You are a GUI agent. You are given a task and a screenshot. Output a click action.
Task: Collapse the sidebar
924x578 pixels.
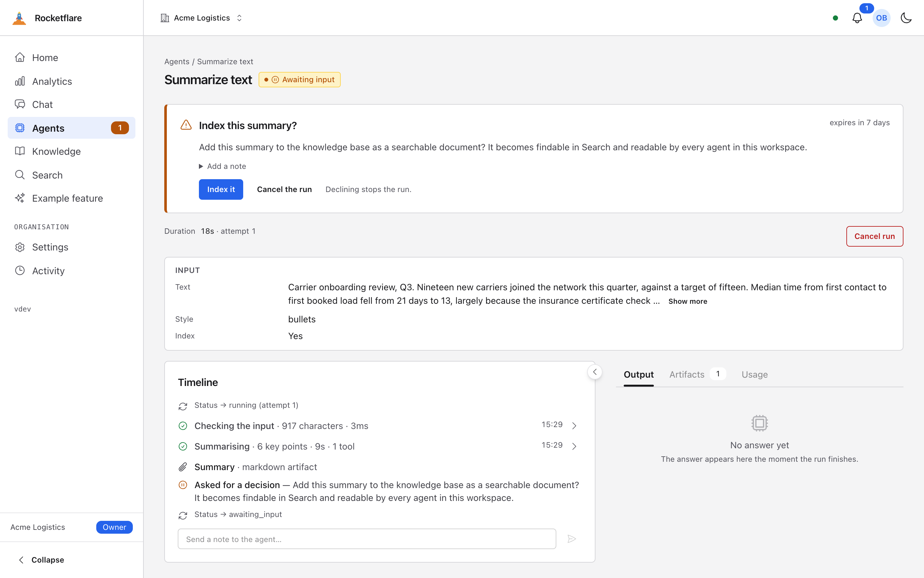[41, 560]
